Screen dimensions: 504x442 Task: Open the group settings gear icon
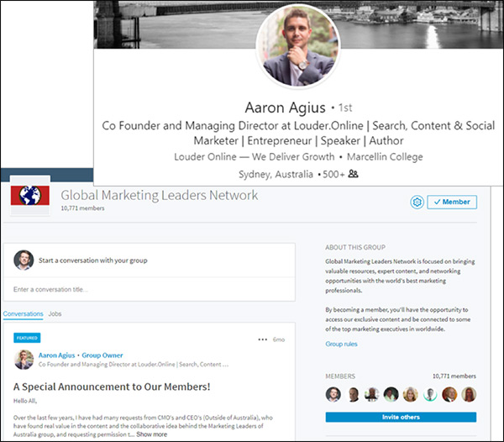coord(417,203)
